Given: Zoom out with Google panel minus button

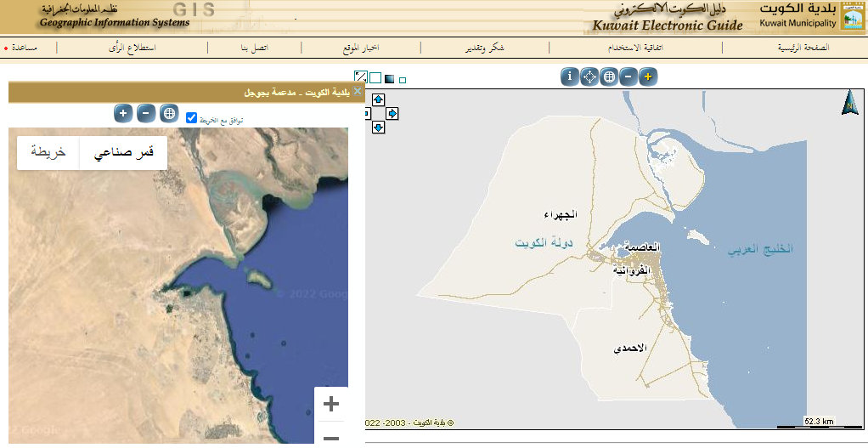Looking at the screenshot, I should click(145, 114).
